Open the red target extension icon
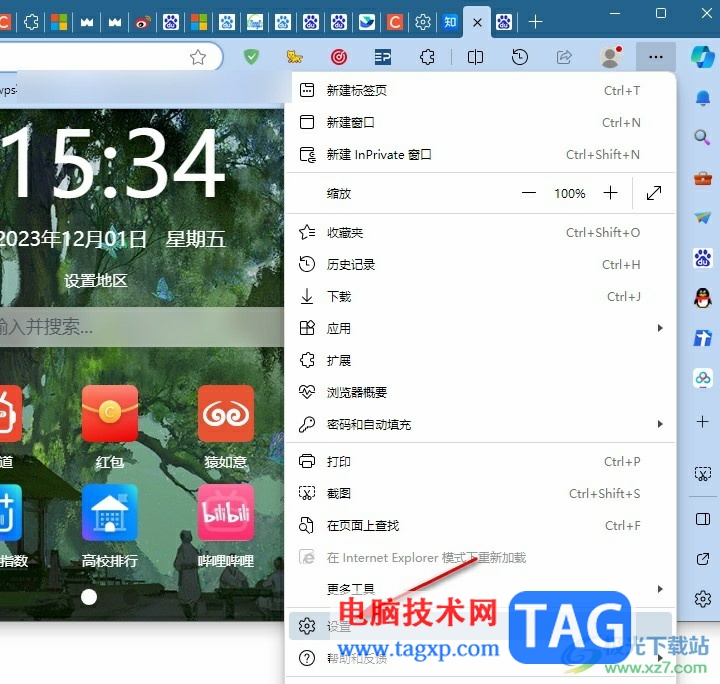This screenshot has width=720, height=684. click(339, 57)
